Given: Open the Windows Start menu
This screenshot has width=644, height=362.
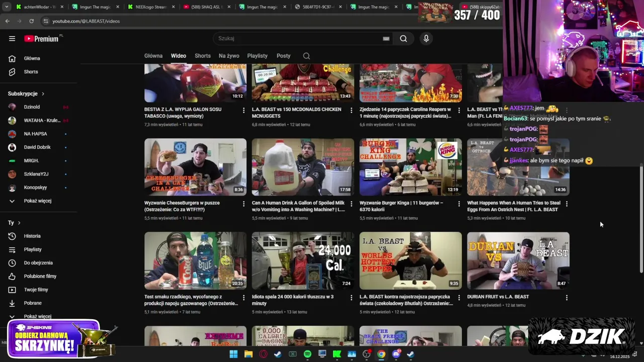Looking at the screenshot, I should (233, 354).
